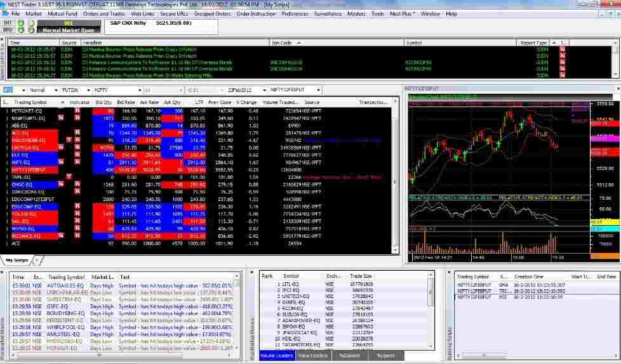The width and height of the screenshot is (621, 364).
Task: Click the indicator icon in EDUCOMP-EQ row
Action: (x=77, y=207)
